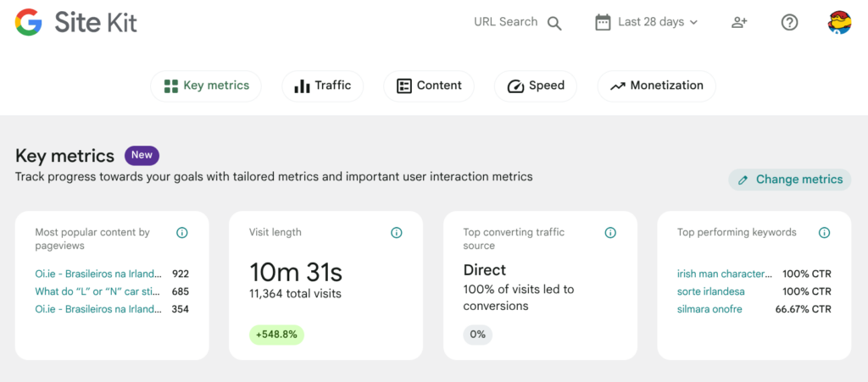The height and width of the screenshot is (382, 868).
Task: Select the Content tab
Action: pos(429,86)
